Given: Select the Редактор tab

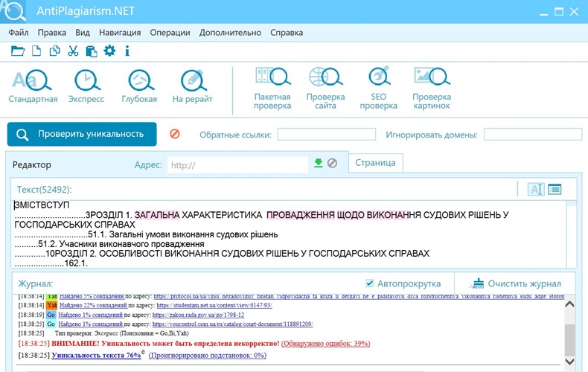Looking at the screenshot, I should (32, 164).
